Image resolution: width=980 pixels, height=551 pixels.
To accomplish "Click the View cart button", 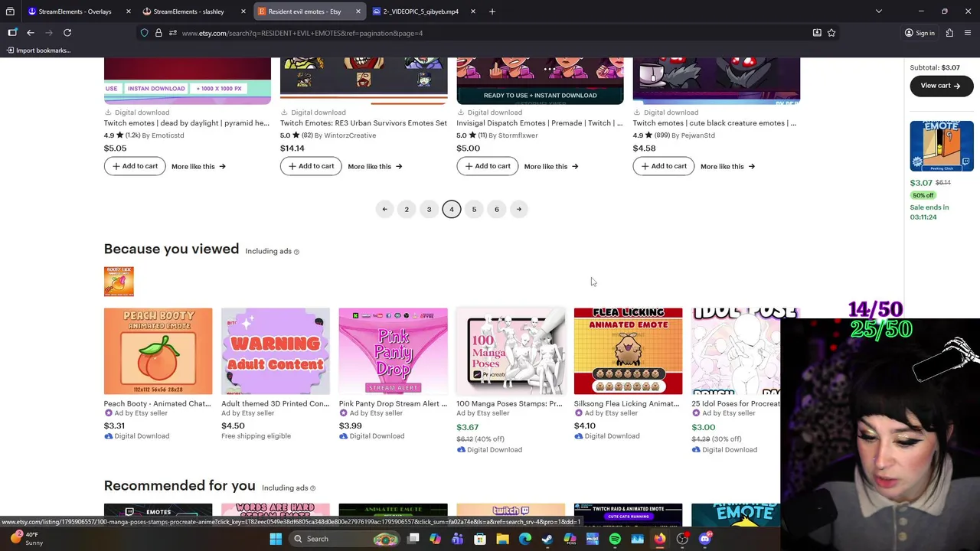I will (x=940, y=86).
